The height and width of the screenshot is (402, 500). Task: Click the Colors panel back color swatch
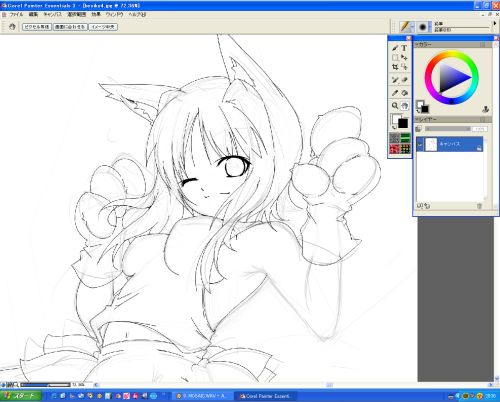coord(425,109)
